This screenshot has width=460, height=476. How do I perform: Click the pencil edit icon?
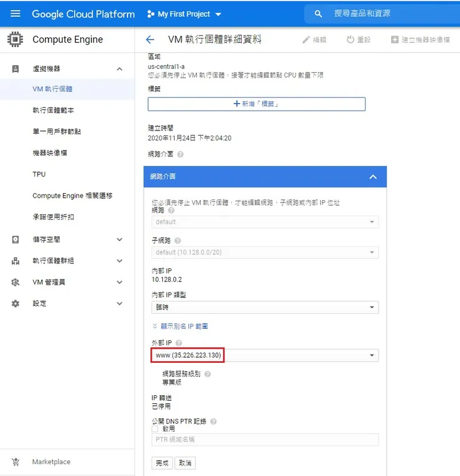[x=306, y=40]
